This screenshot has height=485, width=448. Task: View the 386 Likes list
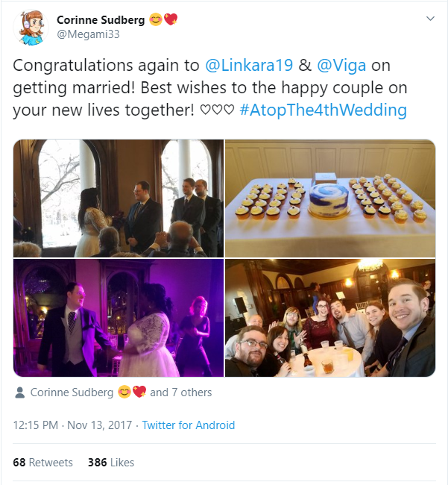tap(111, 463)
